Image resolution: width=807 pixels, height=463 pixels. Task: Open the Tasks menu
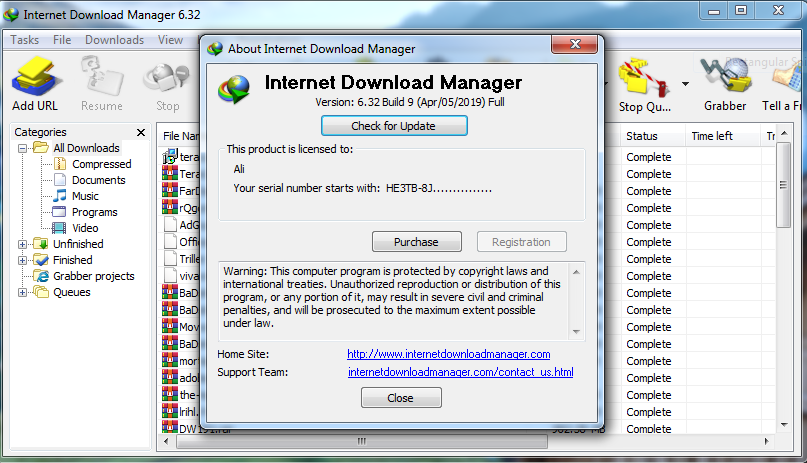pyautogui.click(x=25, y=40)
